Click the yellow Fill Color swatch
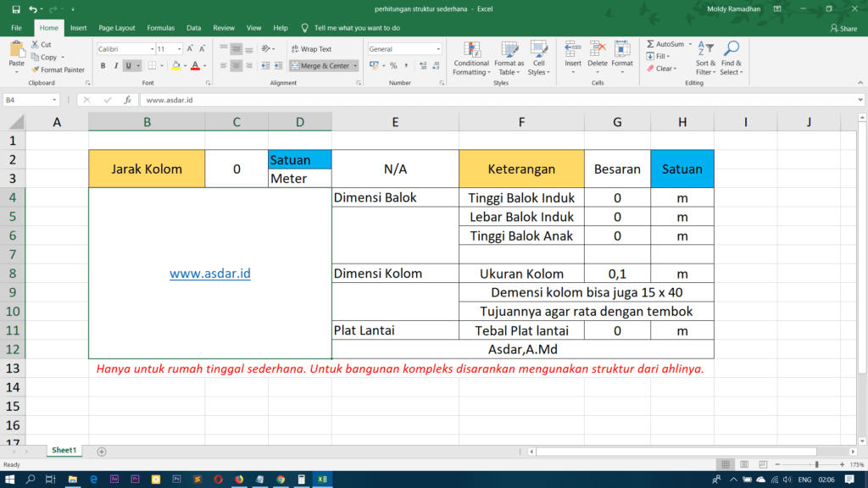This screenshot has width=868, height=488. [175, 65]
